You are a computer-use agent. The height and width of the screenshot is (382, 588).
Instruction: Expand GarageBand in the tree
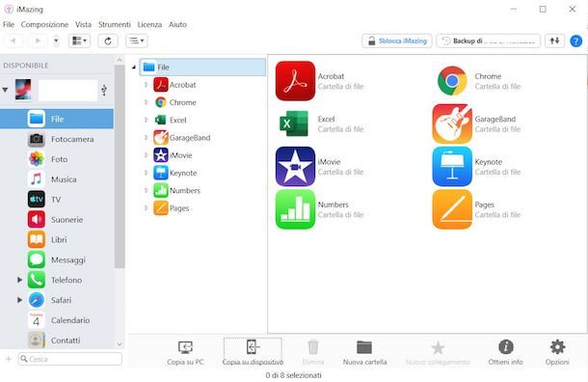click(147, 138)
